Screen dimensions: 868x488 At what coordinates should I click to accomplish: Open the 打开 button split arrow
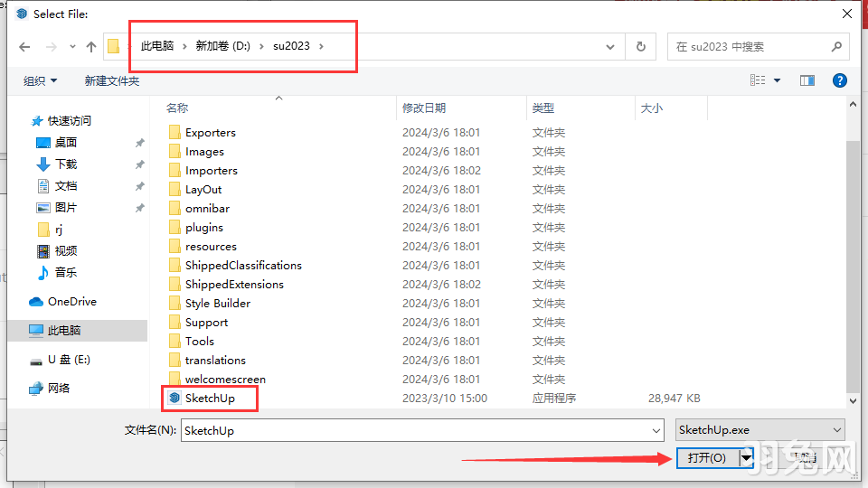(746, 457)
